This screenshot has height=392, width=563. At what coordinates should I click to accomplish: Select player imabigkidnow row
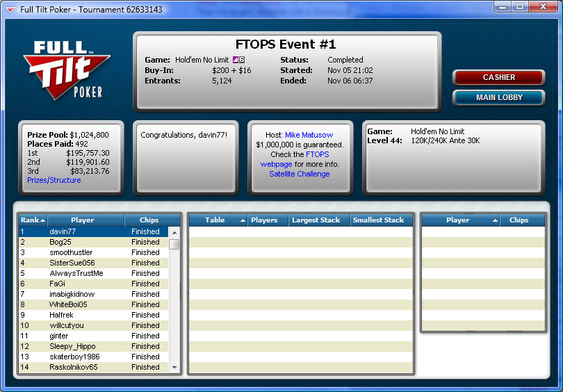click(93, 294)
